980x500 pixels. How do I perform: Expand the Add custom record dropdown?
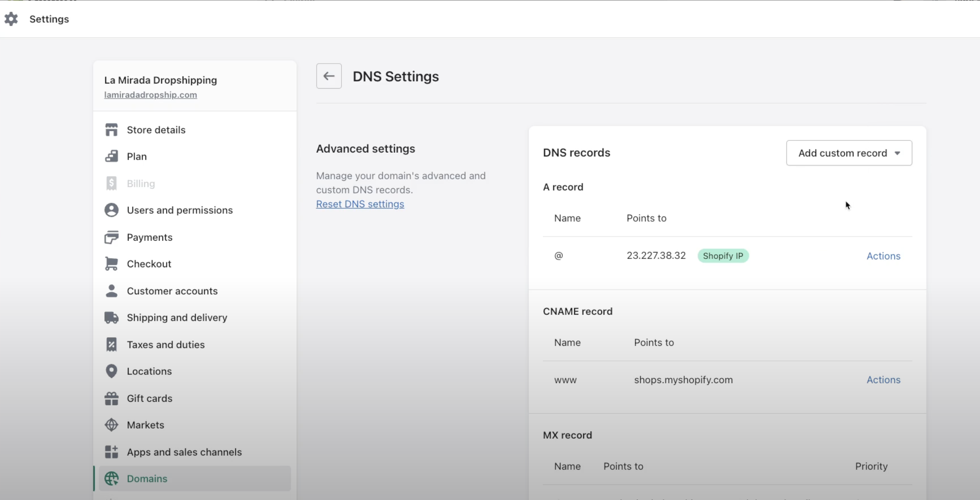(x=849, y=153)
